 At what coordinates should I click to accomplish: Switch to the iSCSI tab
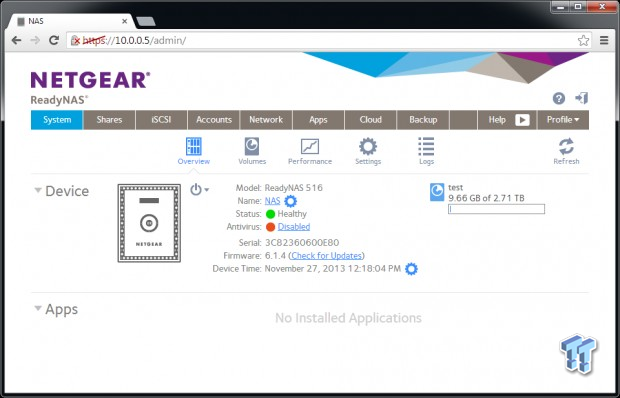(x=161, y=120)
